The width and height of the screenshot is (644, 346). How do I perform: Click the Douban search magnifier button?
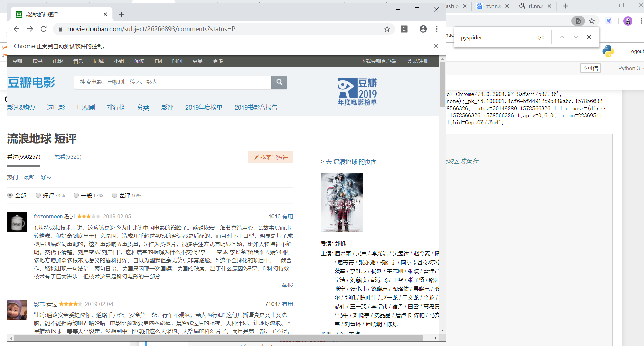pos(279,82)
